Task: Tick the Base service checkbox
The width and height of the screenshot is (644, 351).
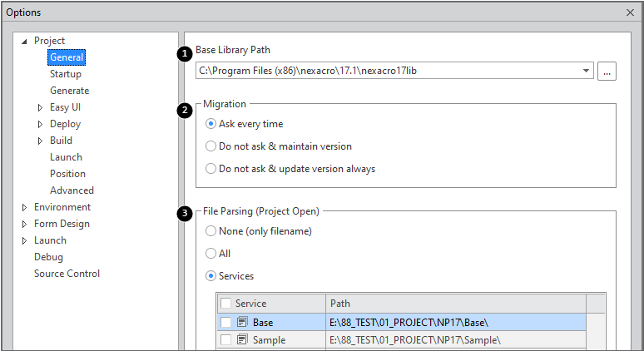Action: click(226, 322)
